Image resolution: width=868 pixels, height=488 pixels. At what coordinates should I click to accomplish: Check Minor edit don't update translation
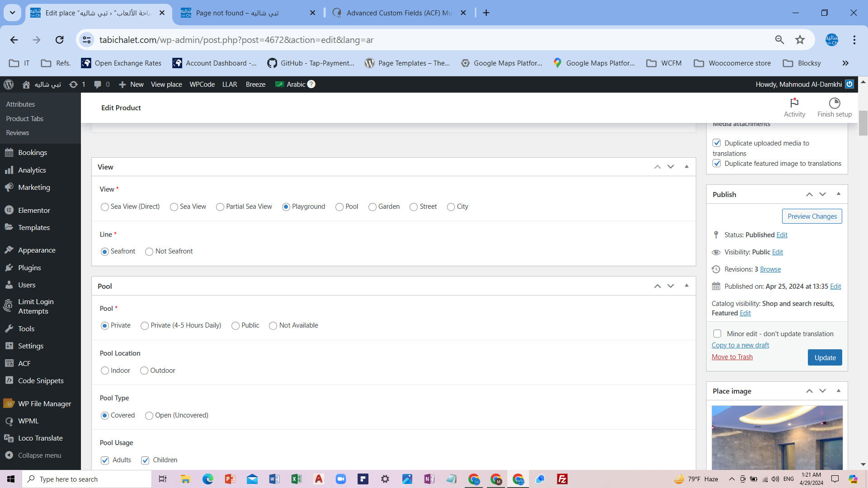click(717, 334)
